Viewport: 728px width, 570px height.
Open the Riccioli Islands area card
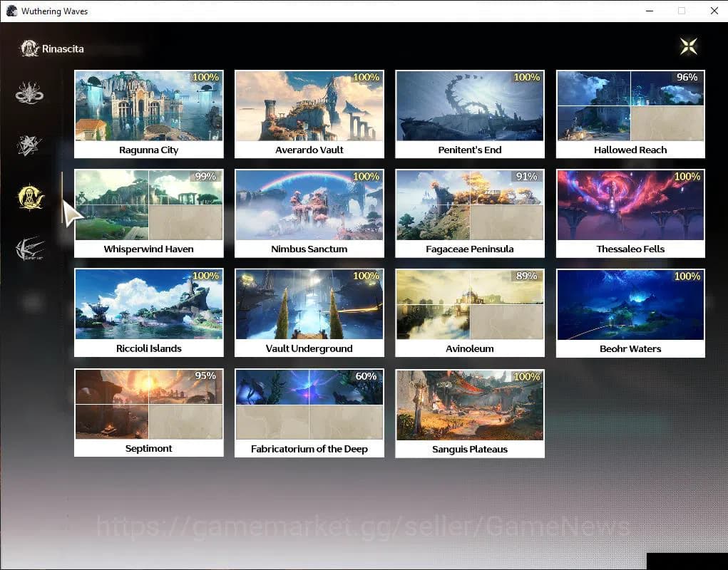coord(148,312)
